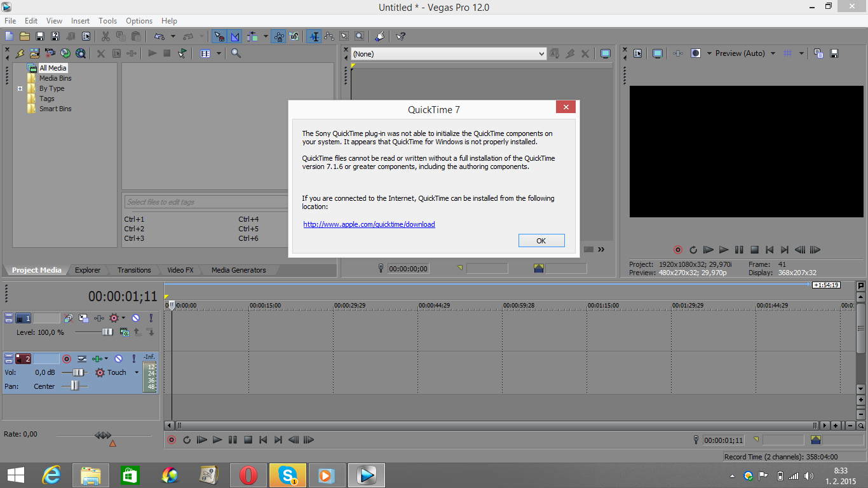Screen dimensions: 868x488
Task: Toggle Solo on audio track 2
Action: [x=134, y=359]
